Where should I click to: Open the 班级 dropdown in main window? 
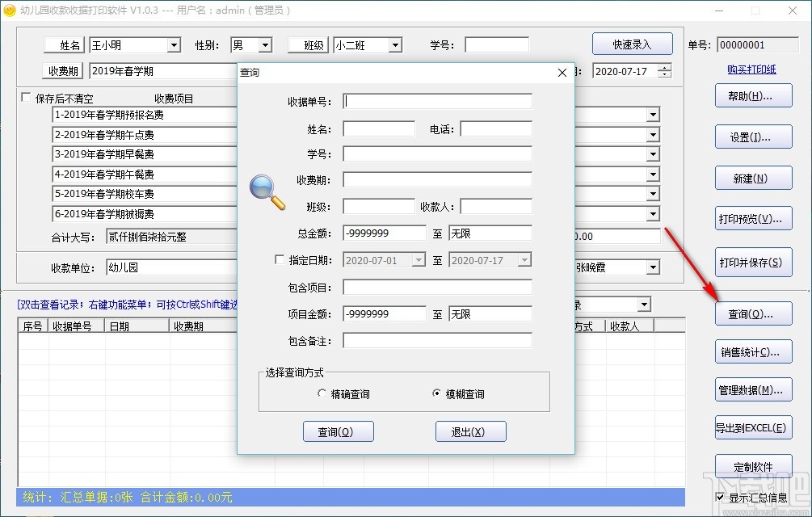[396, 45]
